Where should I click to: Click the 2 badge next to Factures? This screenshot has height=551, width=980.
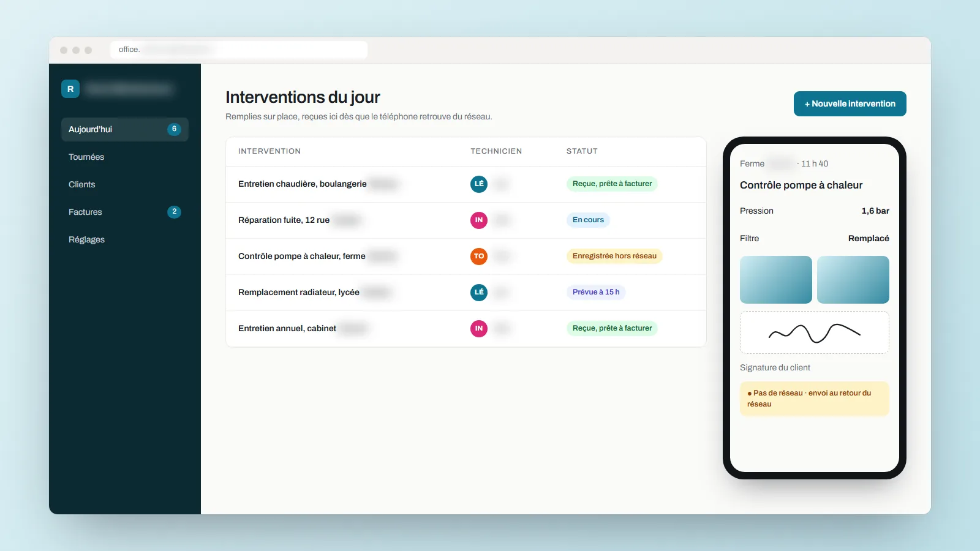point(174,212)
